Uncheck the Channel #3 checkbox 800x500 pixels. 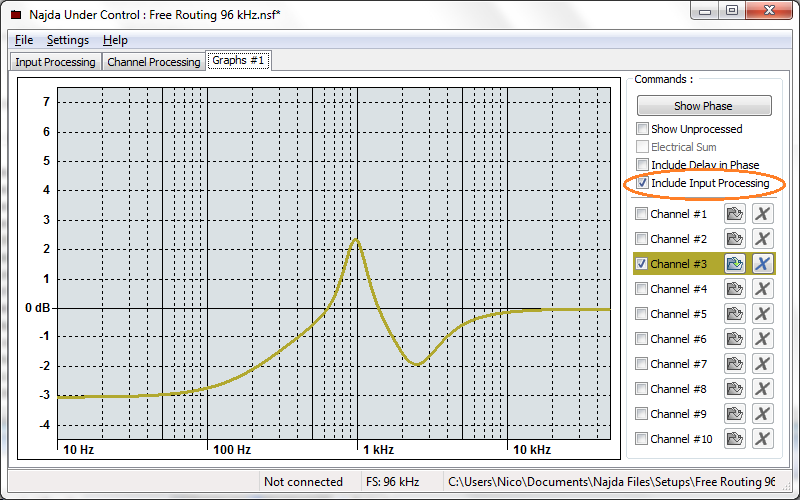pos(641,264)
